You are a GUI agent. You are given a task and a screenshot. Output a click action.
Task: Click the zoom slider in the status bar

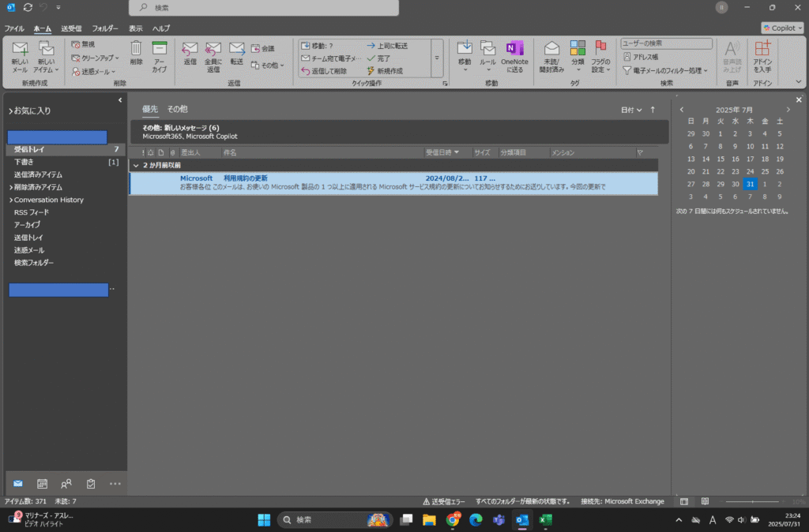click(753, 501)
